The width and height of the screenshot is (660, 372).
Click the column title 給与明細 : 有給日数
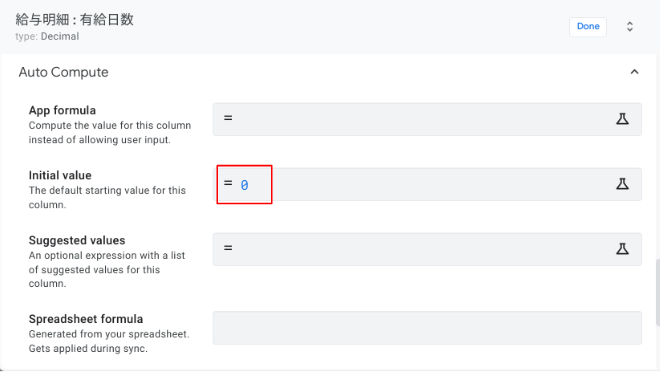(x=75, y=19)
